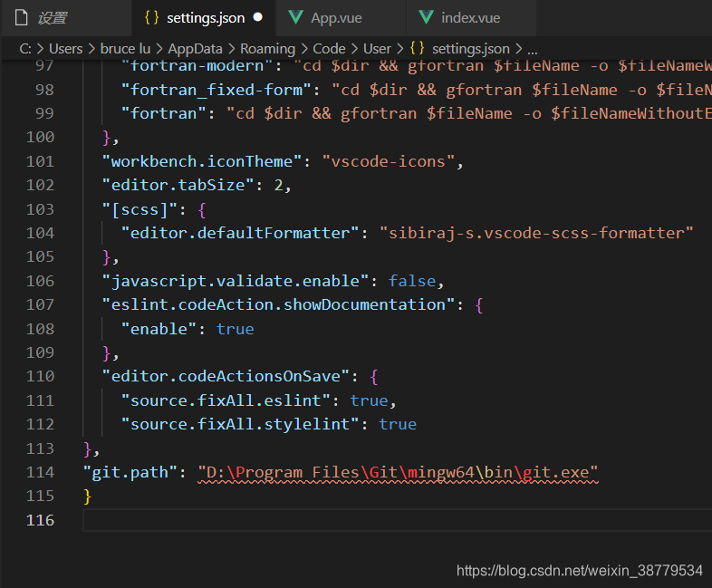Click the "vscode-icons" value
712x588 pixels.
pyautogui.click(x=389, y=161)
